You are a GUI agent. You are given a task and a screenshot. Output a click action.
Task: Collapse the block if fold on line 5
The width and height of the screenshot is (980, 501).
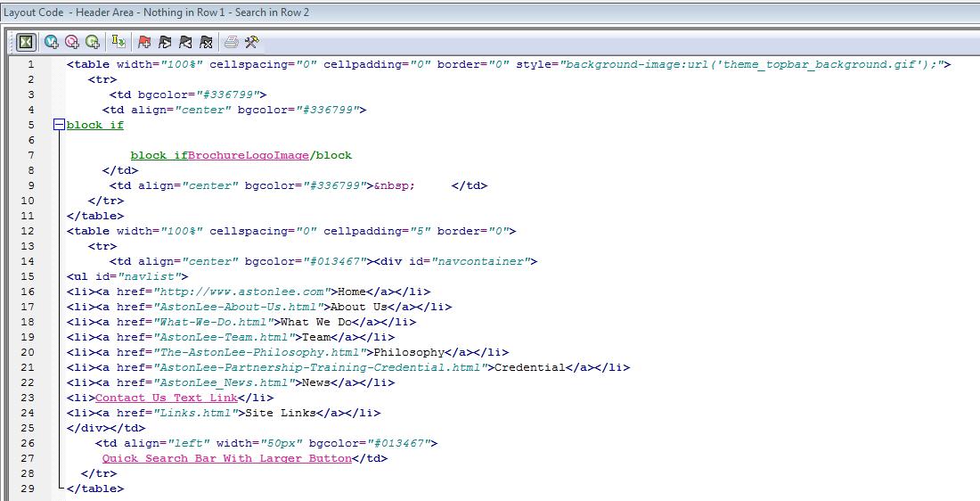(59, 125)
